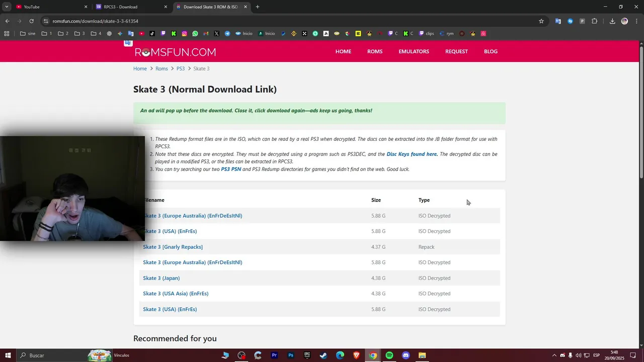The height and width of the screenshot is (362, 644).
Task: Open the Gmail bookmark icon
Action: tap(206, 34)
